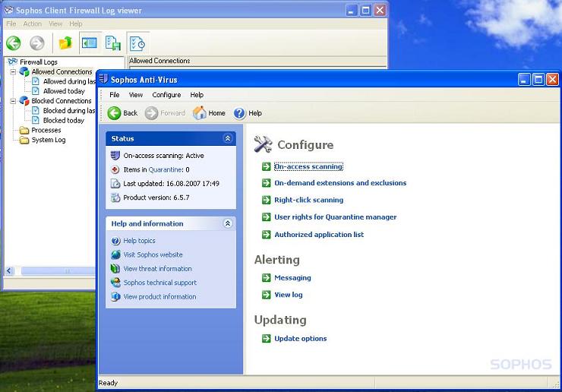The width and height of the screenshot is (562, 392).
Task: Open Authorized application list
Action: [x=319, y=235]
